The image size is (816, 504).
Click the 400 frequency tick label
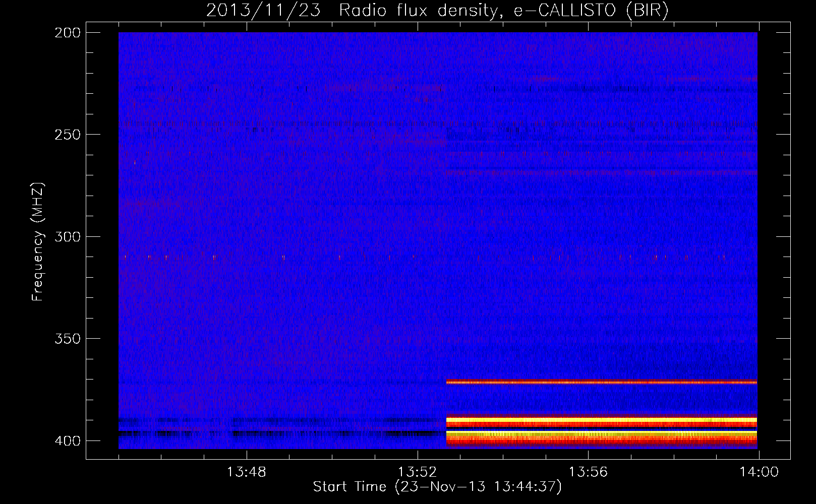[x=68, y=440]
